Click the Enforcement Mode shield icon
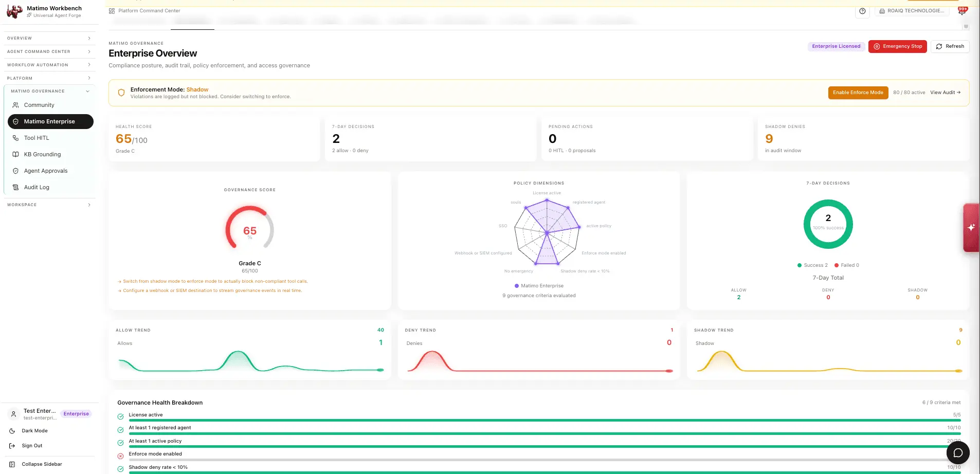The image size is (980, 474). (121, 93)
